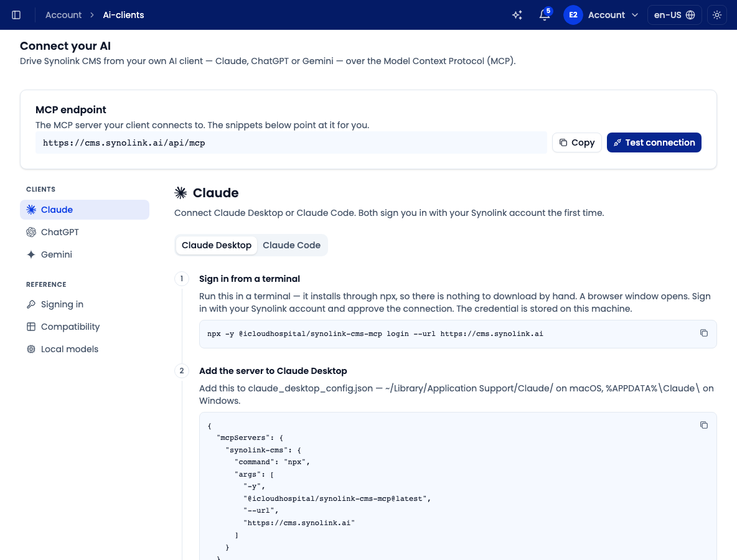Open the Compatibility reference page

tap(85, 327)
